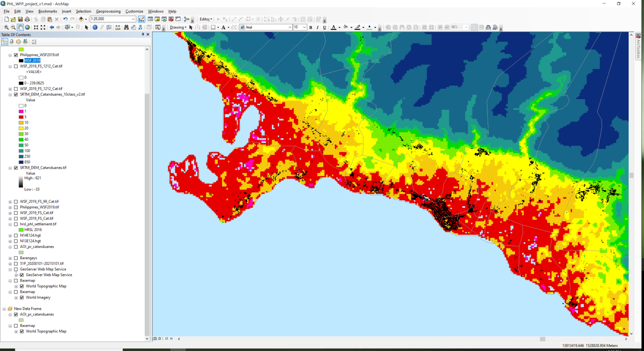Screen dimensions: 644x351
Task: Check the N14E124.hgt layer
Action: coord(16,235)
